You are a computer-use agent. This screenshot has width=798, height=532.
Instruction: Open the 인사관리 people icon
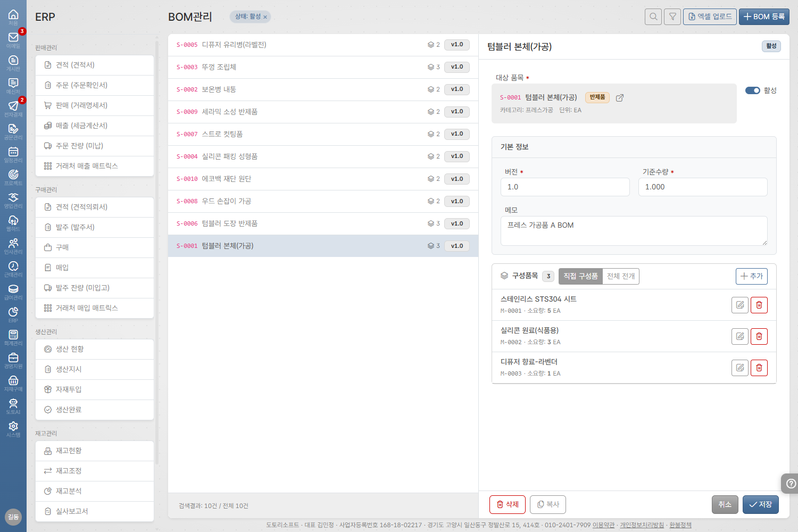point(13,246)
